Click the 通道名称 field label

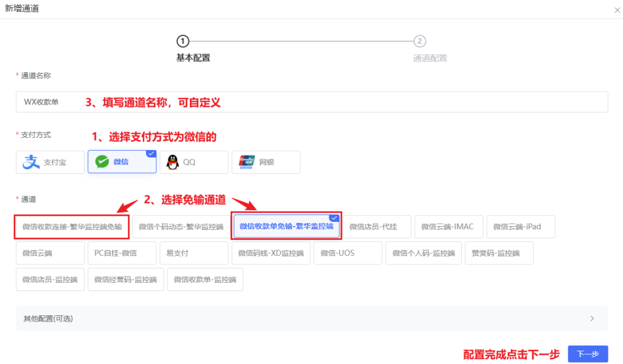tap(36, 75)
